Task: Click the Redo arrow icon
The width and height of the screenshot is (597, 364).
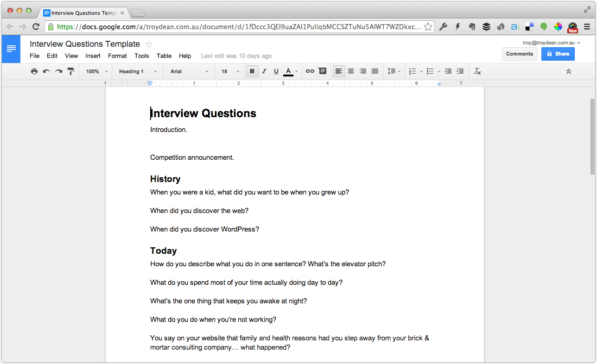Action: [x=58, y=71]
